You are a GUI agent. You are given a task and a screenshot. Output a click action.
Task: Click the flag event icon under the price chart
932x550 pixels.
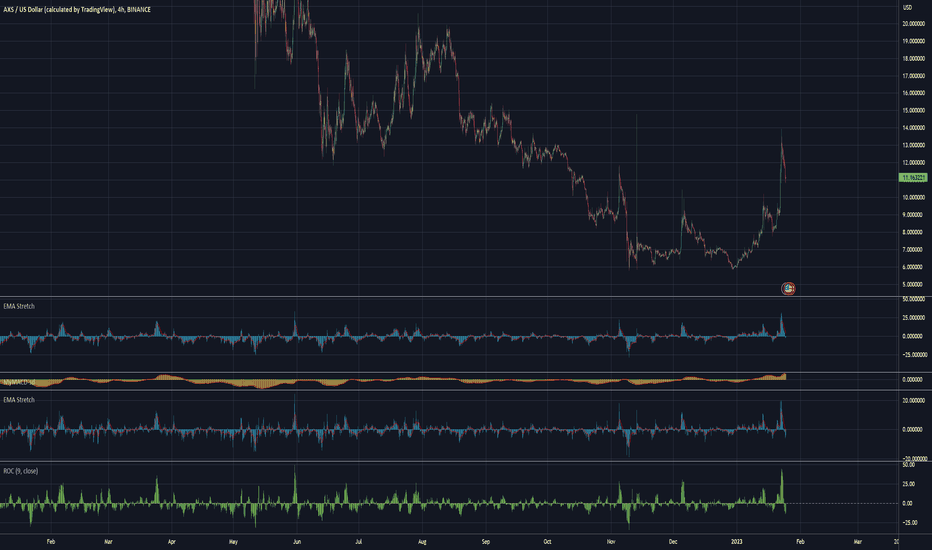coord(788,288)
